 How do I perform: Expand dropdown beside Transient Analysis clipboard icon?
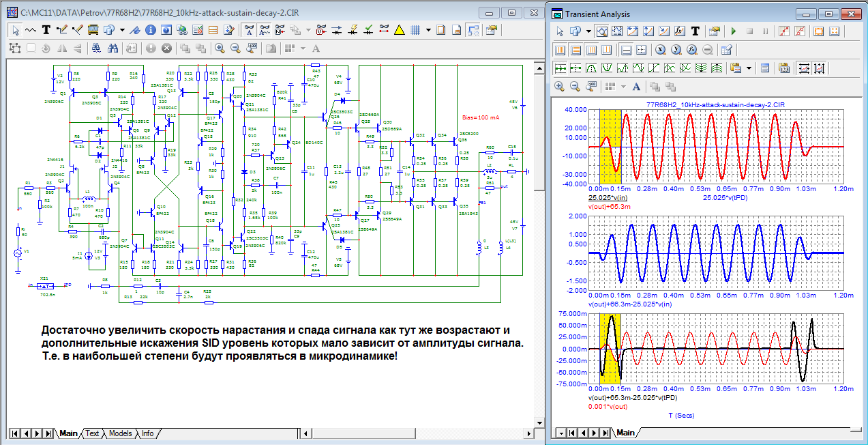749,68
